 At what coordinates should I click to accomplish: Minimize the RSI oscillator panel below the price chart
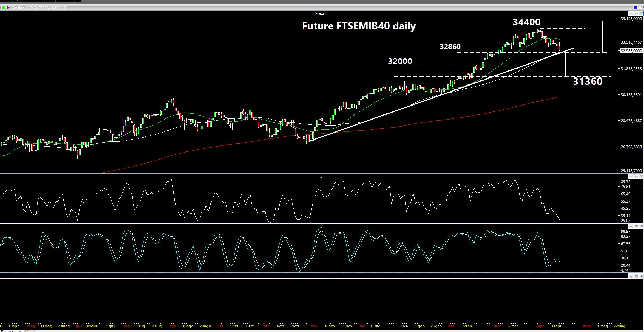click(631, 177)
